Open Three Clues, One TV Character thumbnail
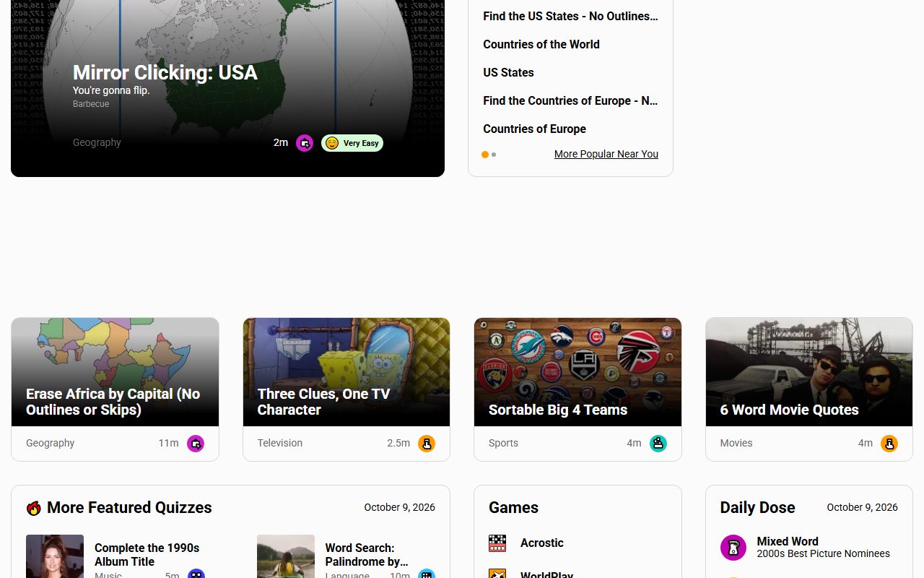 pyautogui.click(x=346, y=372)
